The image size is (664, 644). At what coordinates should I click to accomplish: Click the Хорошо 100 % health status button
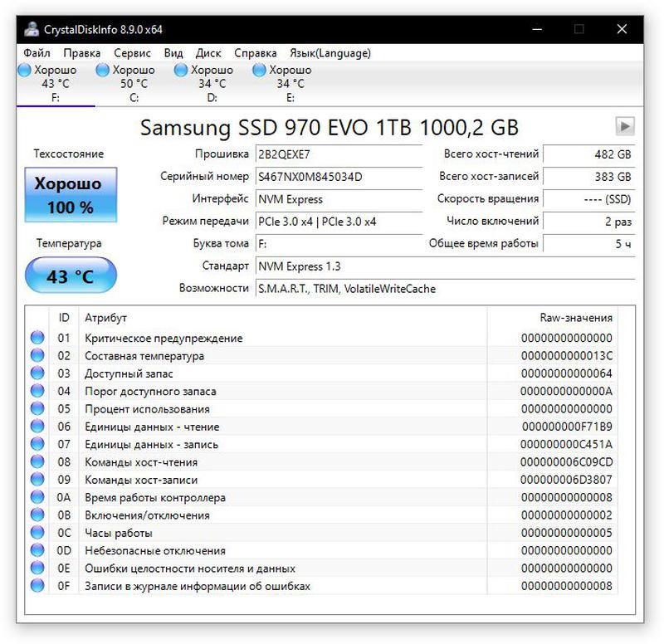coord(70,195)
